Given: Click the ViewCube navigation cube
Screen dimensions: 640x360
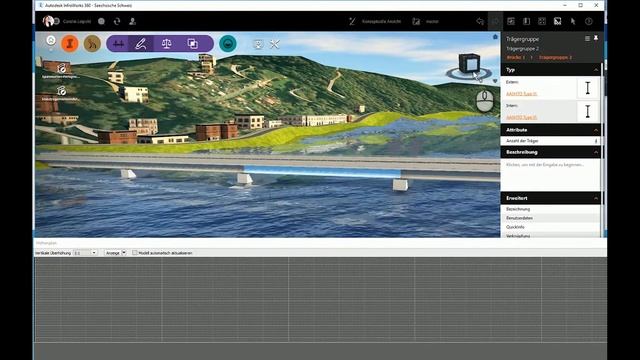Looking at the screenshot, I should [469, 64].
